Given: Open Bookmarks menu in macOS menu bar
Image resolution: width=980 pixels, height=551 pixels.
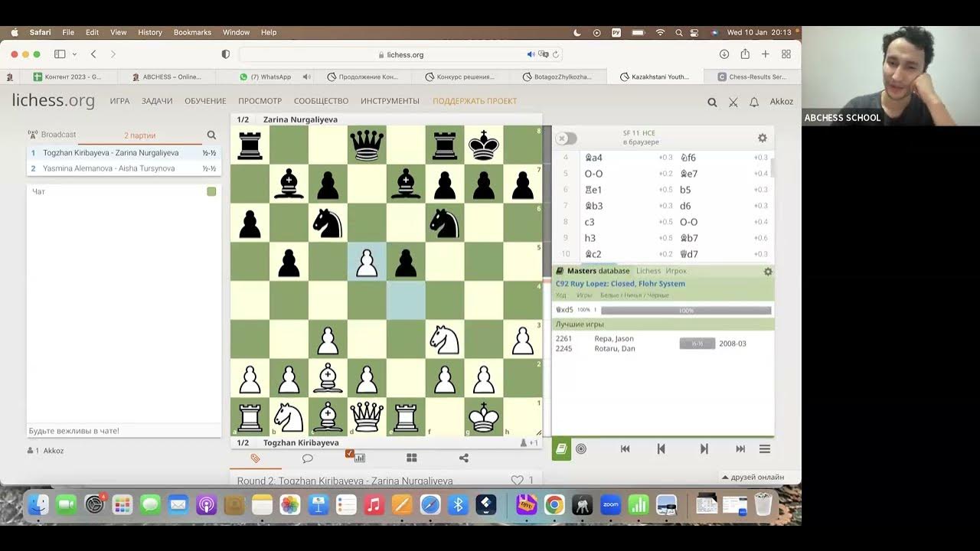Looking at the screenshot, I should [x=192, y=32].
